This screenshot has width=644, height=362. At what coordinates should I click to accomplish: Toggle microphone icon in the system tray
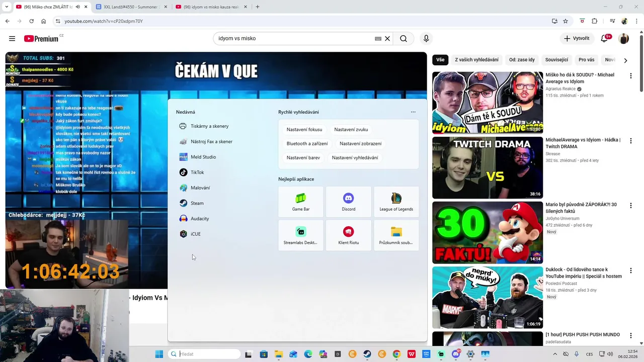pos(577,354)
